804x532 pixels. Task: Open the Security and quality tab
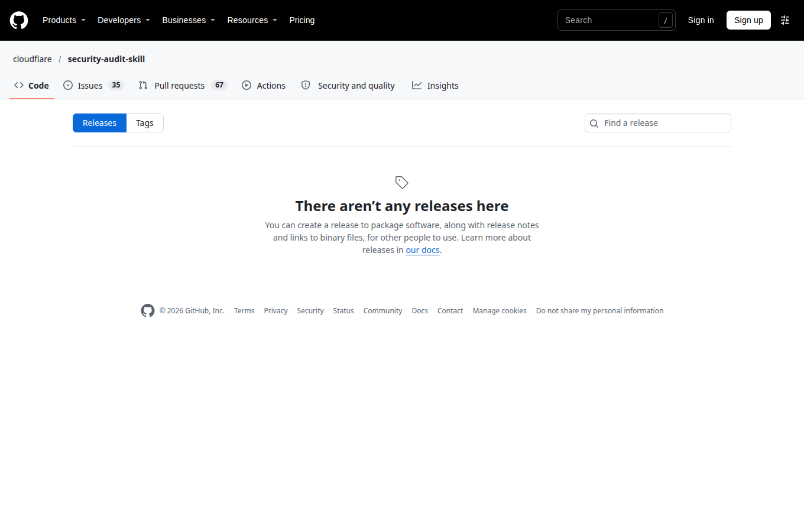[348, 86]
